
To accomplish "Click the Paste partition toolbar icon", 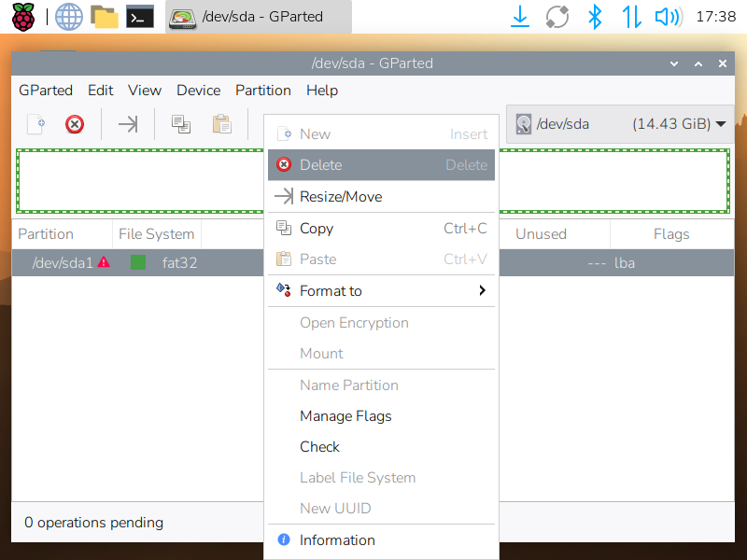I will click(x=221, y=124).
